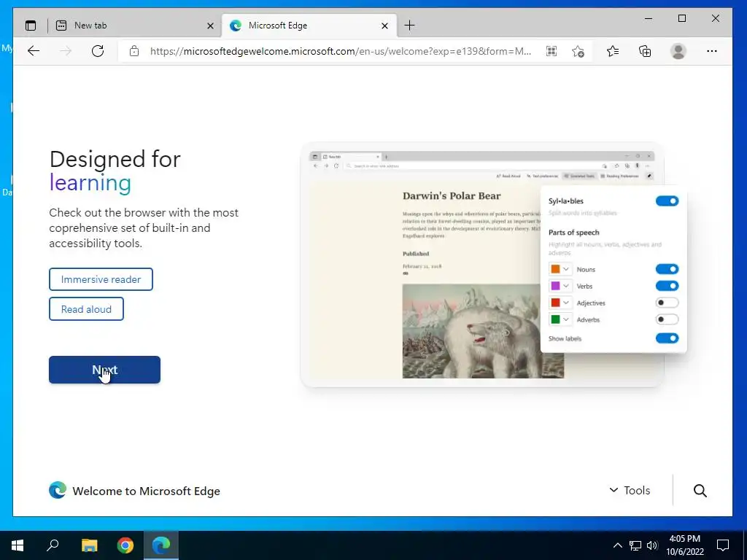Click the Edge logo beside Welcome text
747x560 pixels.
58,490
